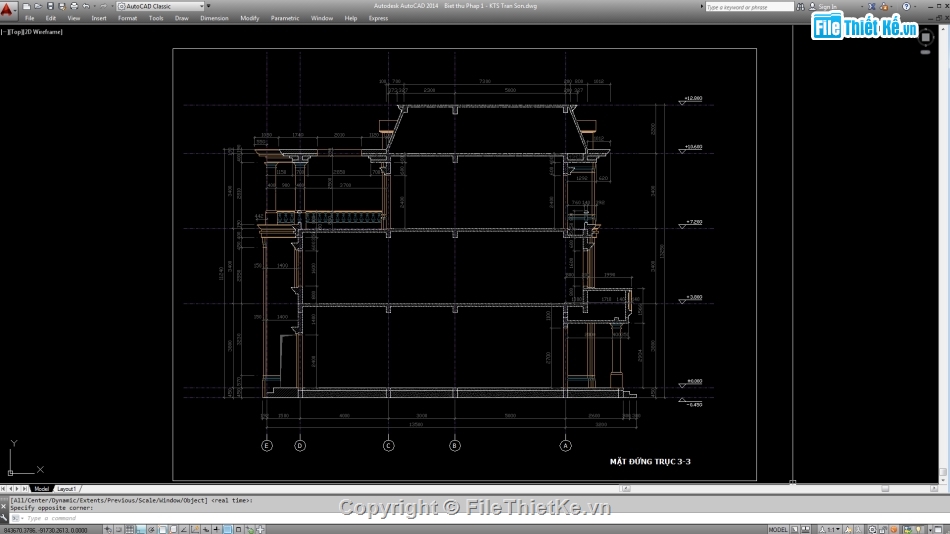Open the View menu
This screenshot has width=950, height=534.
pyautogui.click(x=73, y=18)
